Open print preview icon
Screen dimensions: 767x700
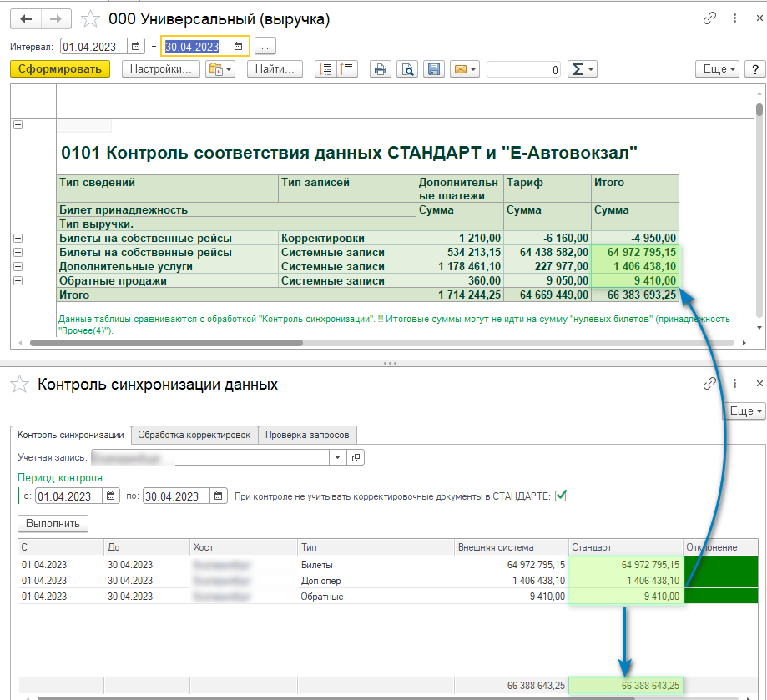406,70
